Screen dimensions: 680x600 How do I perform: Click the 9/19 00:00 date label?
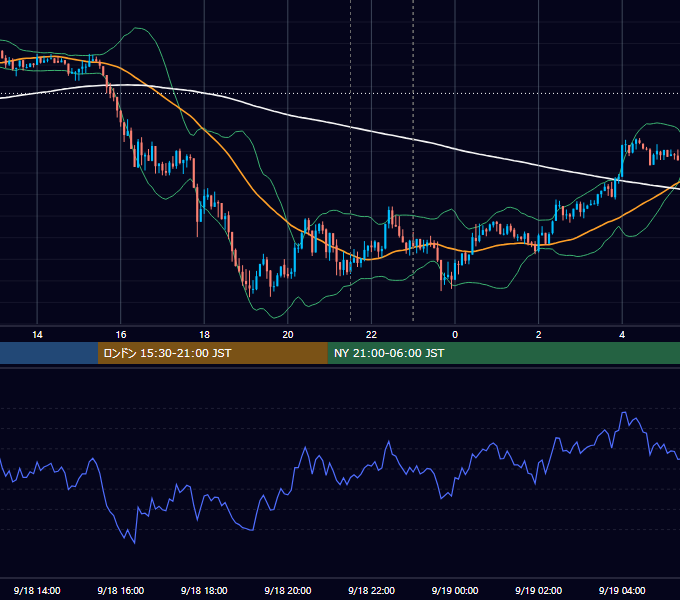455,590
